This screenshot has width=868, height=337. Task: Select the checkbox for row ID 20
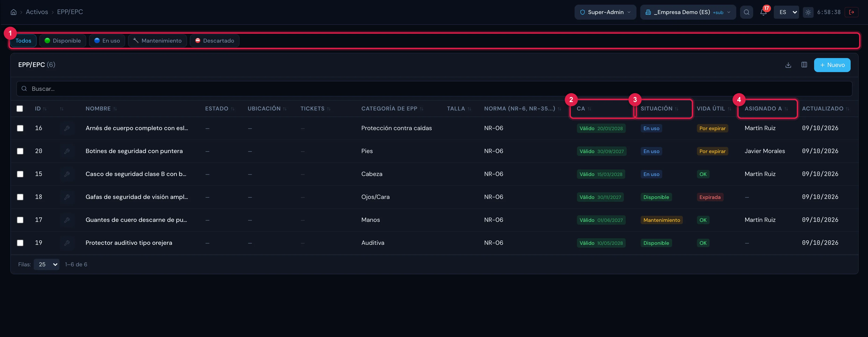(20, 151)
